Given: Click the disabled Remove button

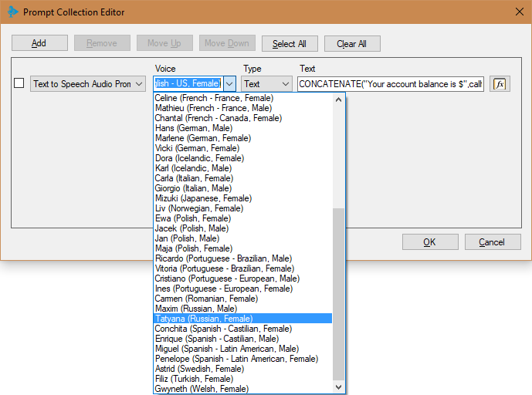Looking at the screenshot, I should pos(102,43).
